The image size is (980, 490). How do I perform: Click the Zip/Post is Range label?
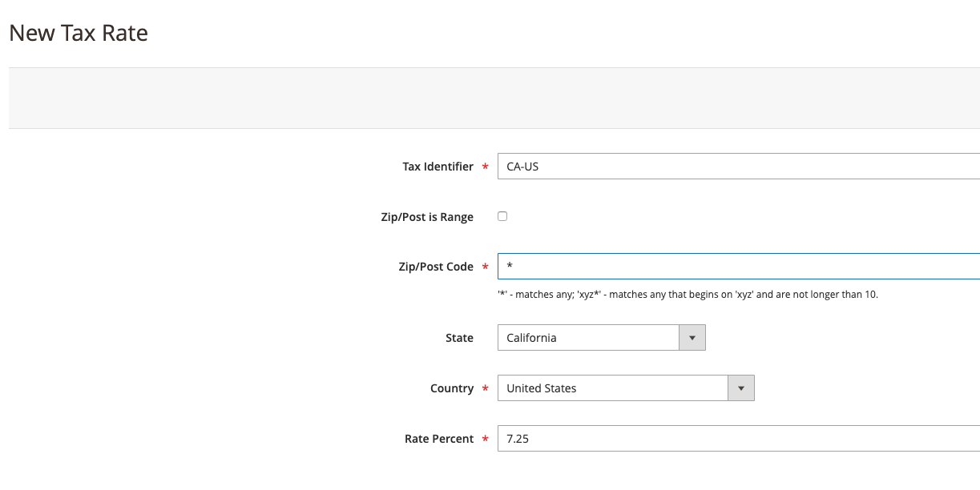(427, 217)
